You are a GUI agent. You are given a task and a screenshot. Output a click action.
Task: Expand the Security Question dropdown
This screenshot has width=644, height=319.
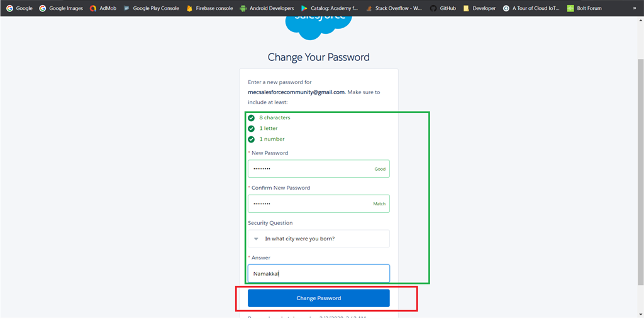[x=319, y=239]
